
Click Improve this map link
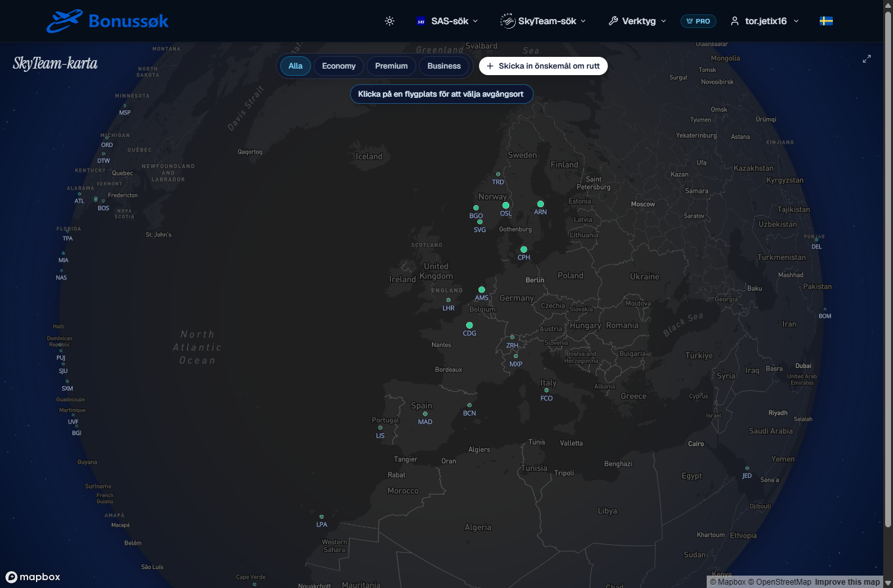coord(847,582)
